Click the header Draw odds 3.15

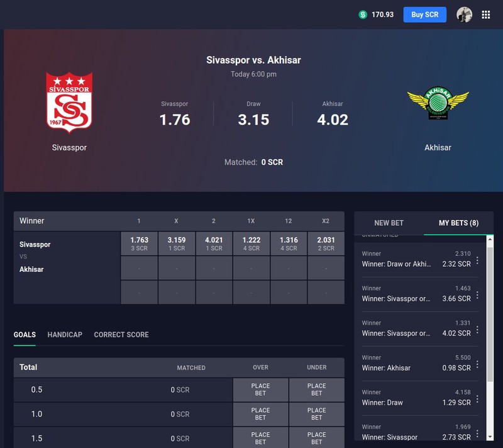(x=253, y=120)
